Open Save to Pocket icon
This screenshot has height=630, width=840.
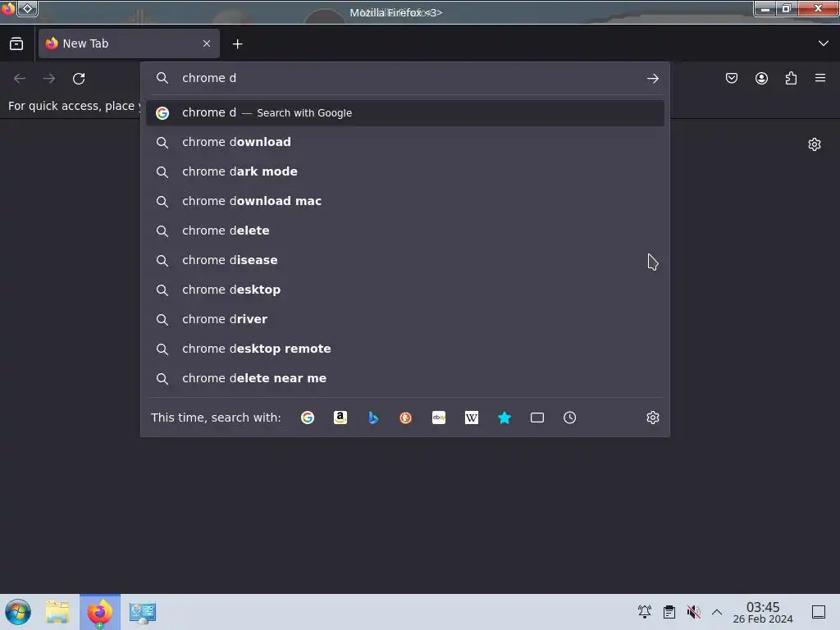click(x=731, y=78)
